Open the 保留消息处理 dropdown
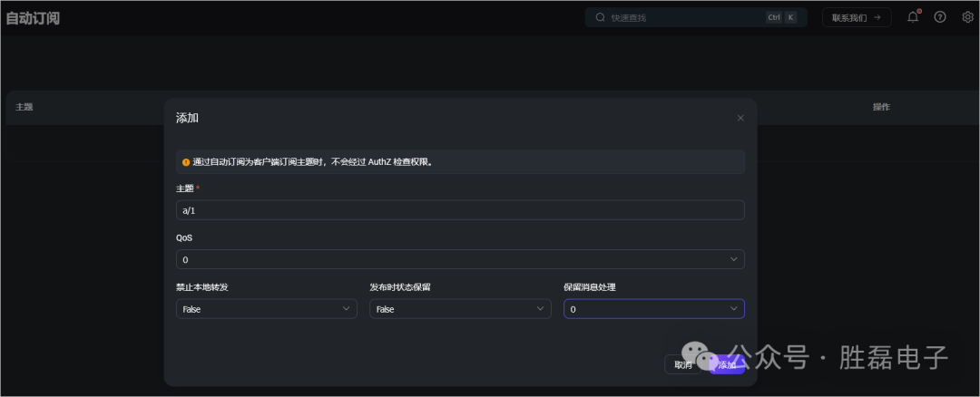Screen dimensions: 980x397 (654, 309)
